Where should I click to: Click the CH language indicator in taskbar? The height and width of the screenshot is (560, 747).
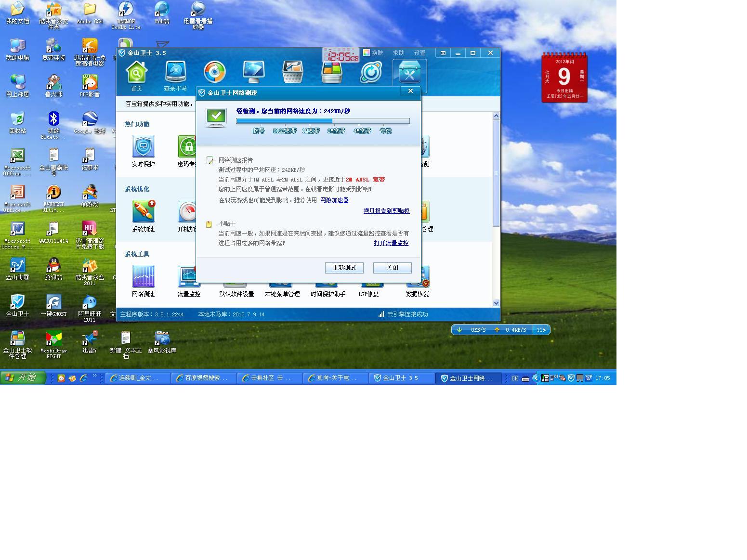(514, 378)
